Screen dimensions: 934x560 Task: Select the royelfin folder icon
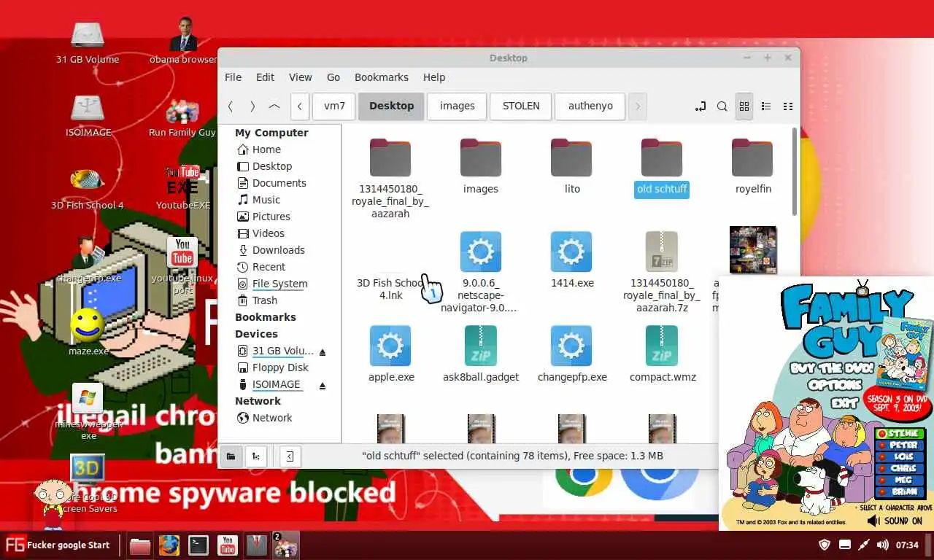click(x=752, y=157)
